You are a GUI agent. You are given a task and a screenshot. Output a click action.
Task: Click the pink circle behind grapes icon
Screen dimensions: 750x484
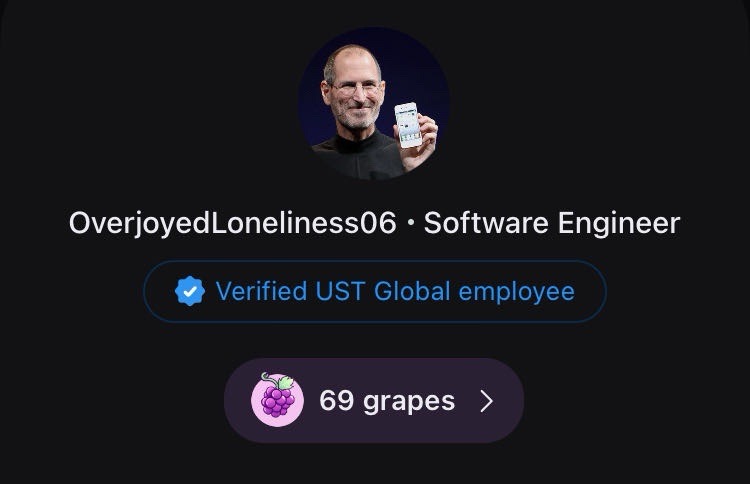pyautogui.click(x=277, y=400)
